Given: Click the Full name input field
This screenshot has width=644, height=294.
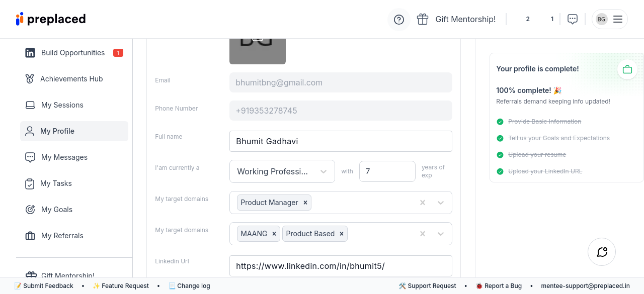Looking at the screenshot, I should coord(341,141).
